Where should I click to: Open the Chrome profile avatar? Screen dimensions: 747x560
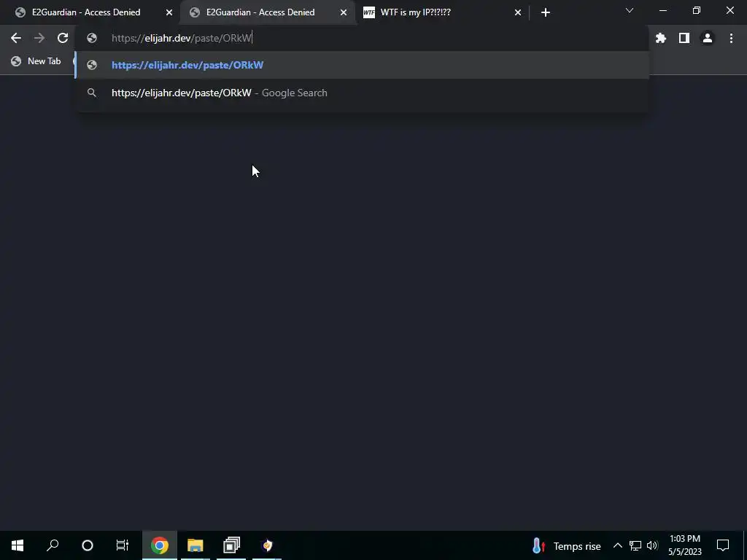click(x=708, y=38)
